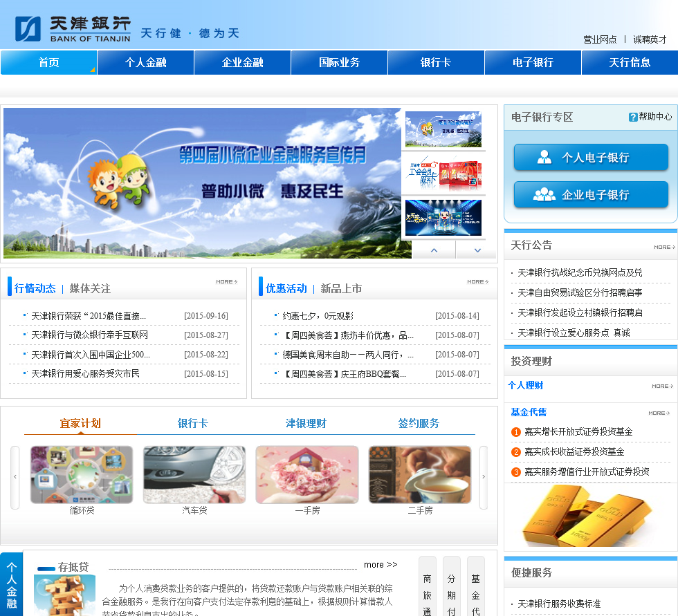Open news 天津银行首次入围中国企业500...
678x616 pixels.
pyautogui.click(x=91, y=355)
